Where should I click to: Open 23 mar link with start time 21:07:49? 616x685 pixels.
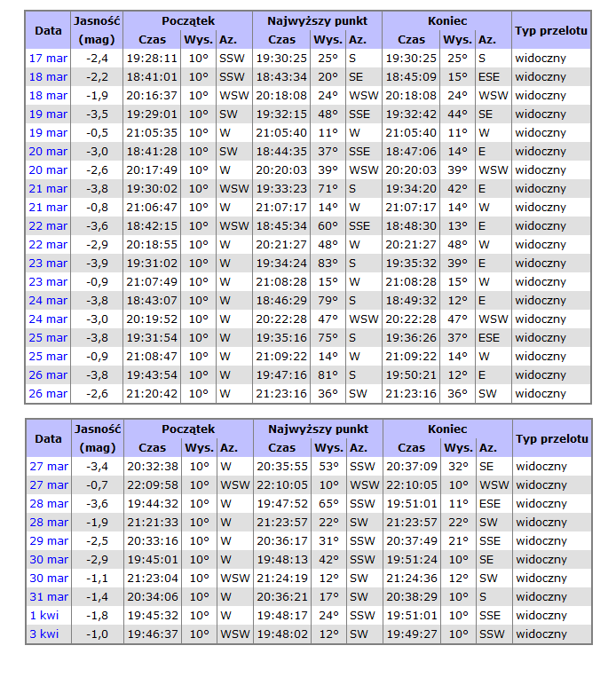click(48, 282)
